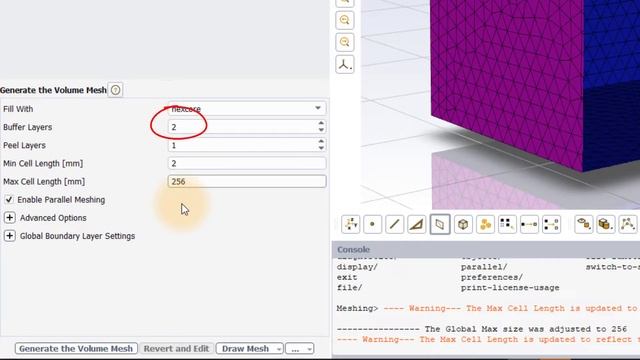Image resolution: width=640 pixels, height=360 pixels.
Task: Open the Draw Mesh dropdown arrow
Action: point(279,349)
